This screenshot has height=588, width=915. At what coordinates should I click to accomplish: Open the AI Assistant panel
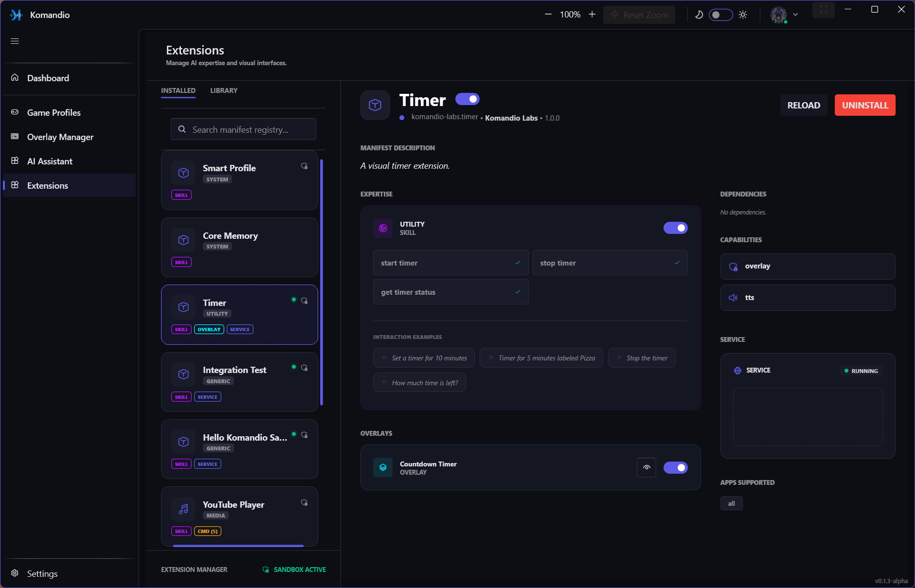point(50,161)
